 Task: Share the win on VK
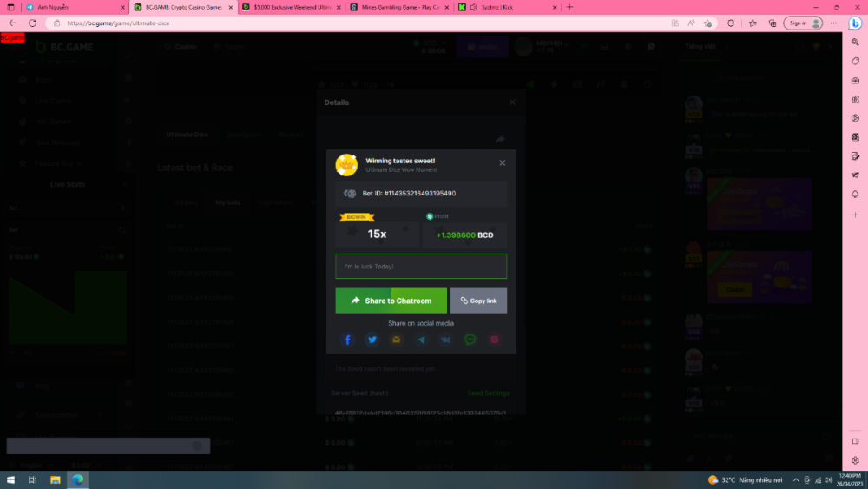tap(445, 340)
